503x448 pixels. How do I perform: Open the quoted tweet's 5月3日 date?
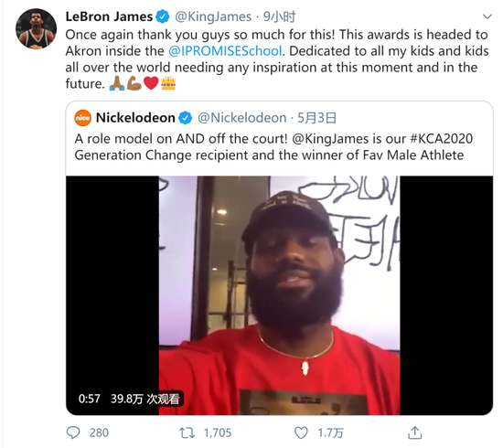point(317,118)
